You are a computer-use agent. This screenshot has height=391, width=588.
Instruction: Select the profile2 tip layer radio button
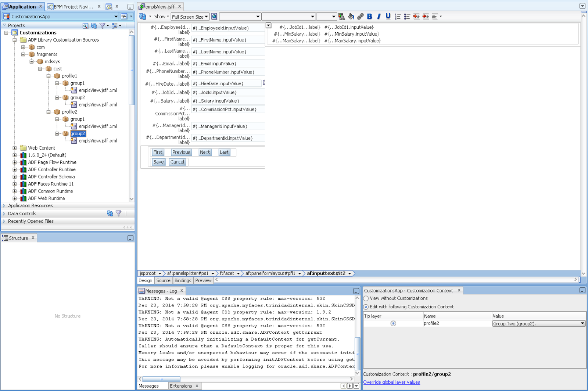click(x=393, y=323)
